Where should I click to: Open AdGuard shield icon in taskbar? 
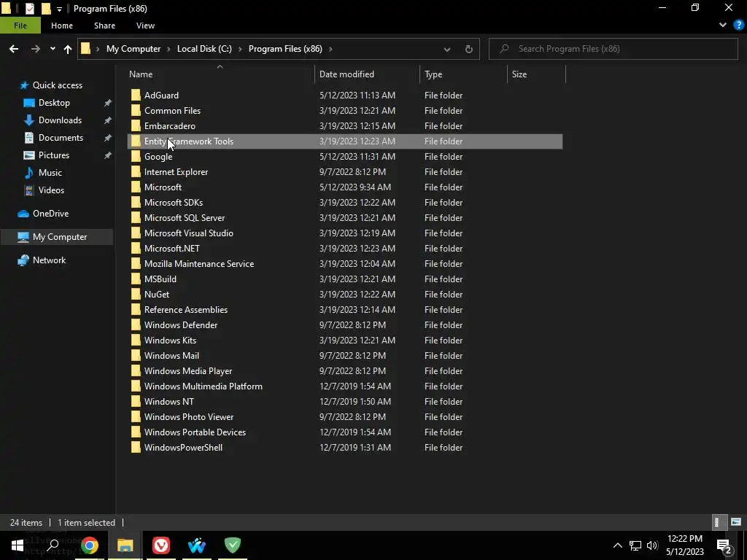coord(233,545)
